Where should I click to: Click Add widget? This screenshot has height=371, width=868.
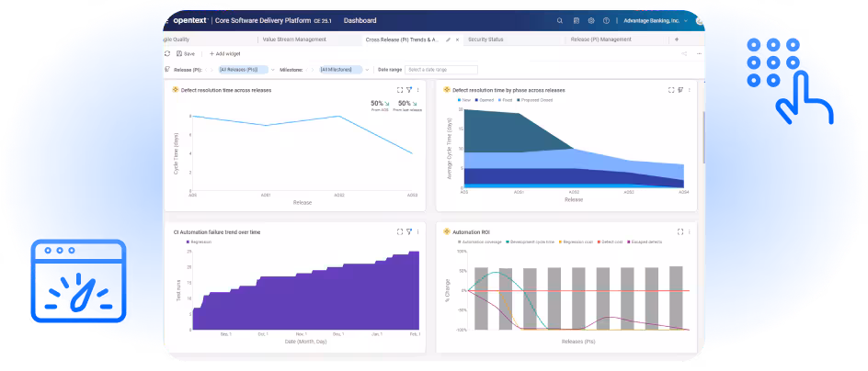click(x=224, y=53)
